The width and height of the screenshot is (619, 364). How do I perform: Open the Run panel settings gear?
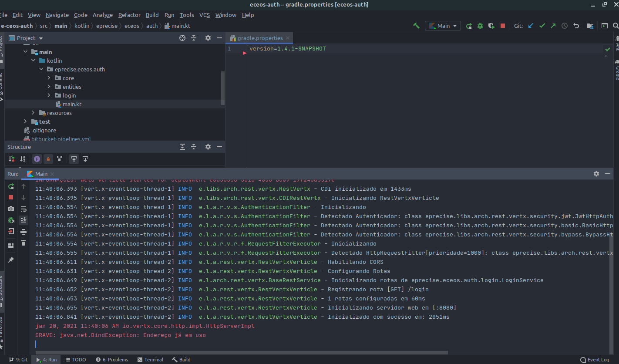(596, 174)
